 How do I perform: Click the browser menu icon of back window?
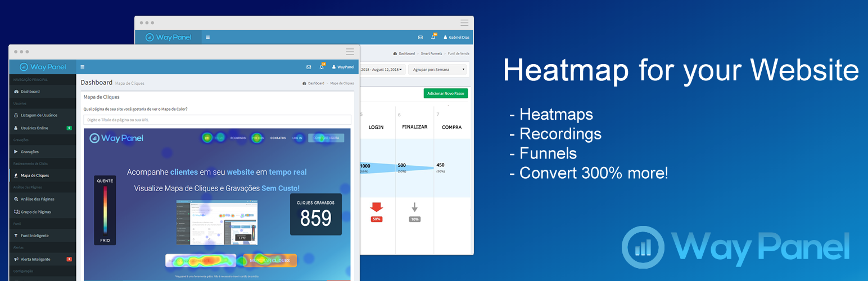[x=464, y=22]
